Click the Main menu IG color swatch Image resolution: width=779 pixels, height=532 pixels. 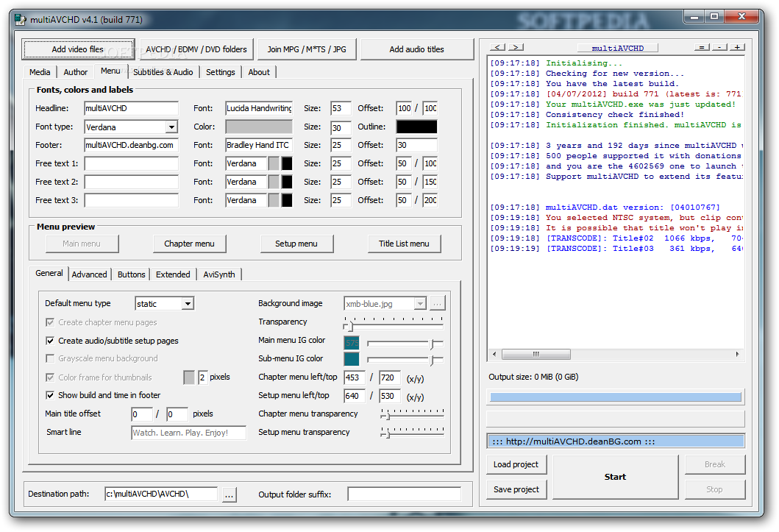(x=351, y=343)
